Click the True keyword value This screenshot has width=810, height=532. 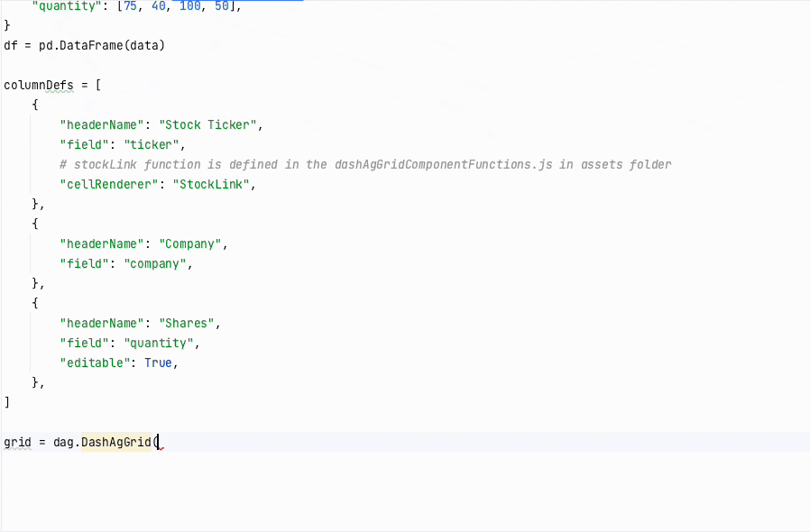158,363
